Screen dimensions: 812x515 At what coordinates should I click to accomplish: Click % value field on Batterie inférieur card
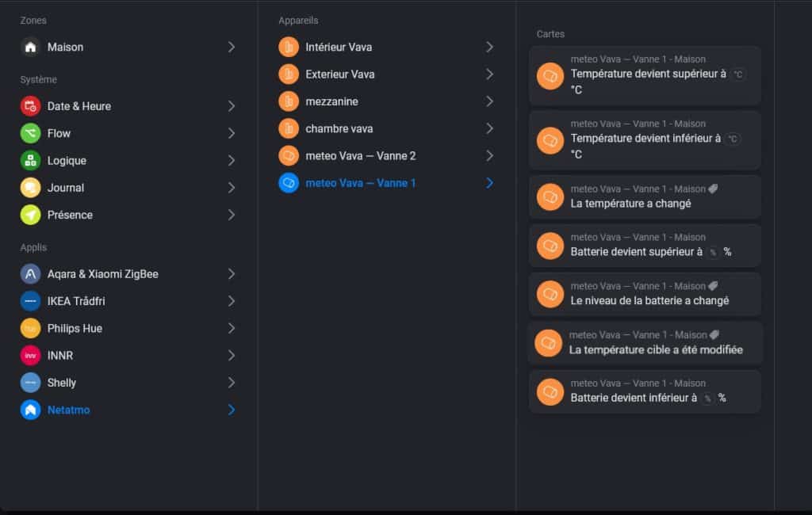708,398
